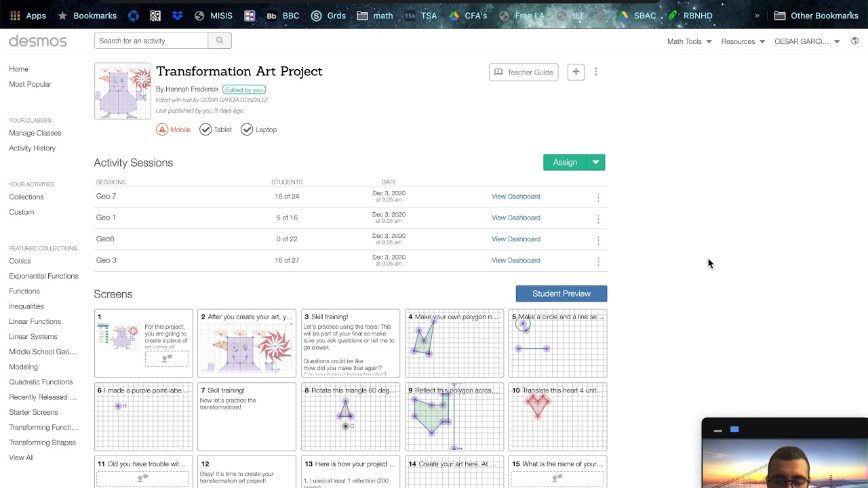Click the Desmos logo

coord(38,41)
